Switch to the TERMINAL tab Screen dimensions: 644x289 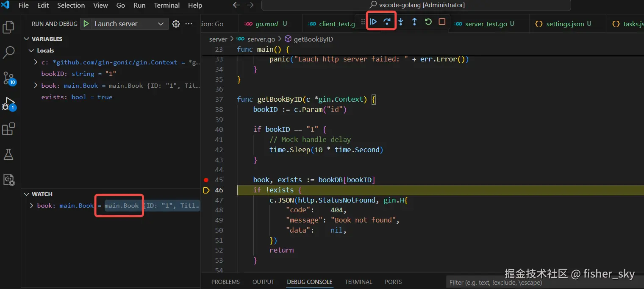(358, 281)
